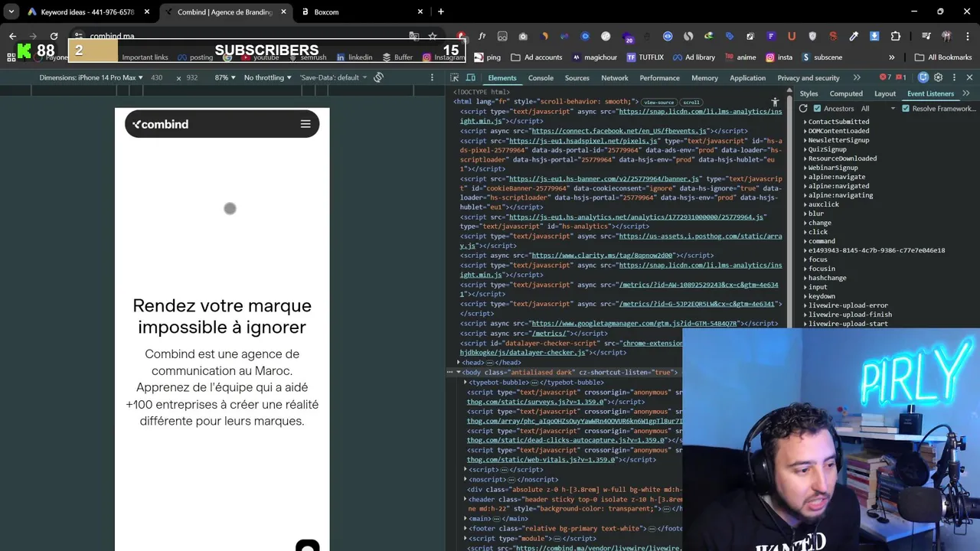This screenshot has height=551, width=980.
Task: Open the Layout sidebar tab
Action: click(x=885, y=93)
